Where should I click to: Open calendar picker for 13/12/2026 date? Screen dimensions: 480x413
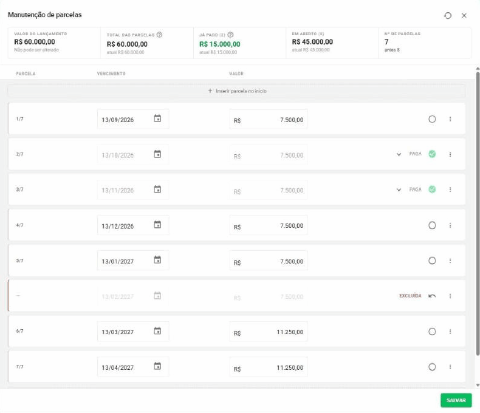(x=157, y=225)
